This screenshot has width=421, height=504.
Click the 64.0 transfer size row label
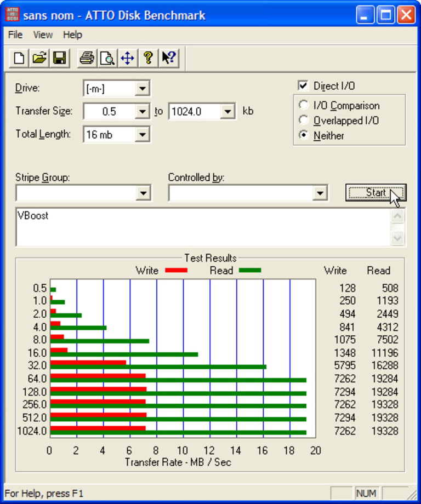click(37, 379)
